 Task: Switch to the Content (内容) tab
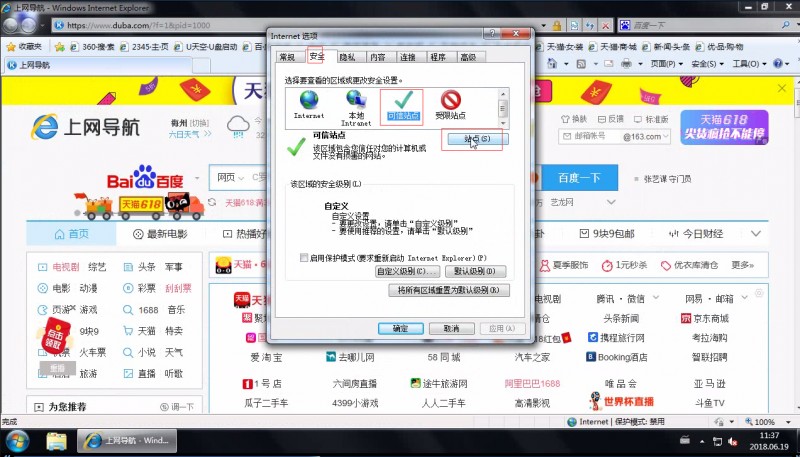(x=378, y=57)
